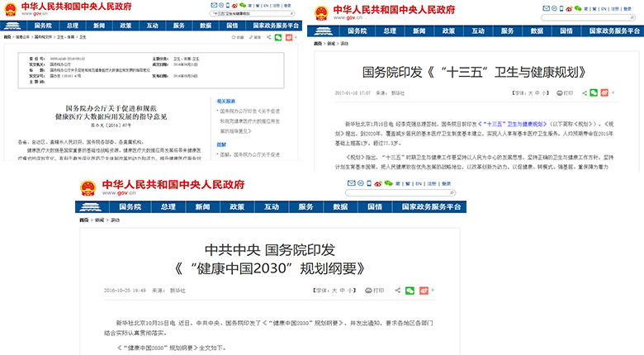The width and height of the screenshot is (644, 355).
Task: Click WeChat share icon on 健康中国2030 page
Action: pyautogui.click(x=410, y=291)
